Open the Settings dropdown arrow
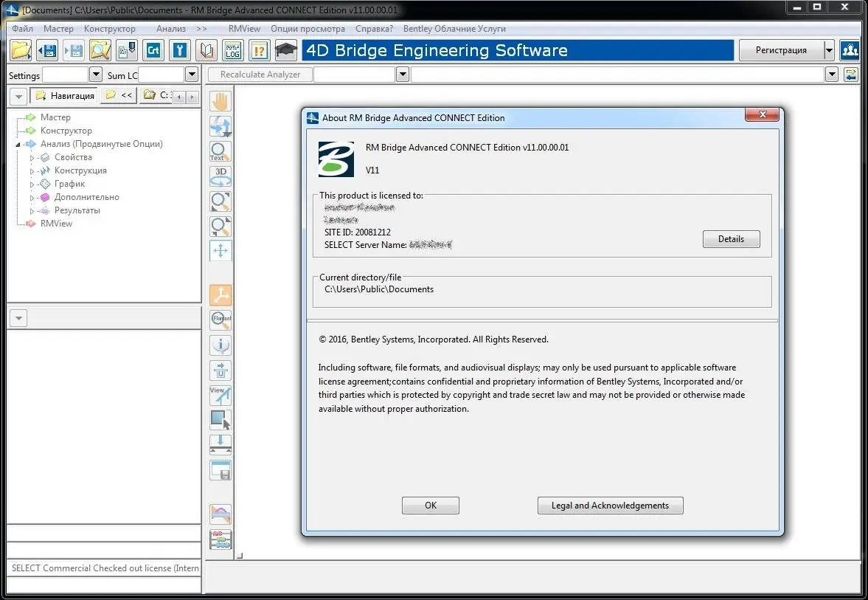Image resolution: width=868 pixels, height=600 pixels. [x=95, y=75]
